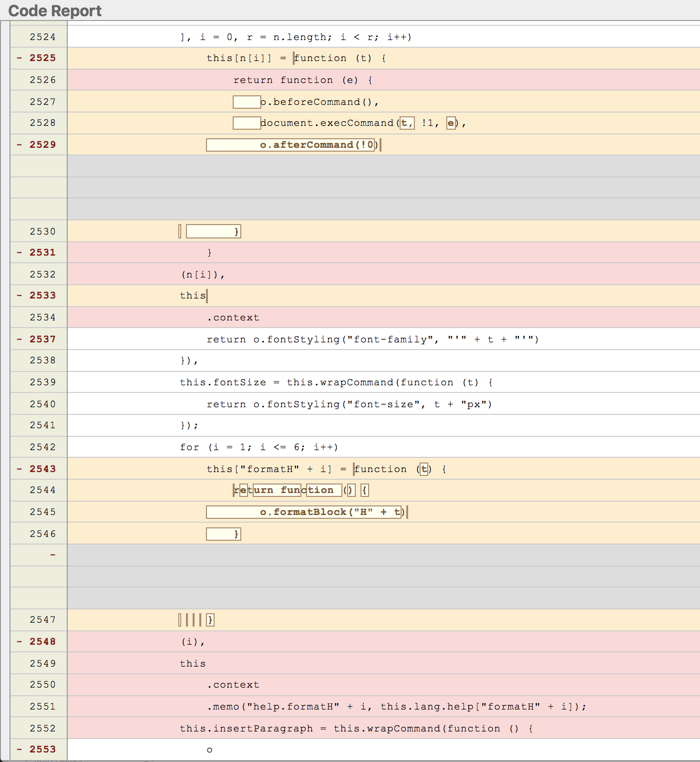Viewport: 700px width, 762px height.
Task: Select the font-family "o.fontStyling" return statement
Action: click(372, 340)
